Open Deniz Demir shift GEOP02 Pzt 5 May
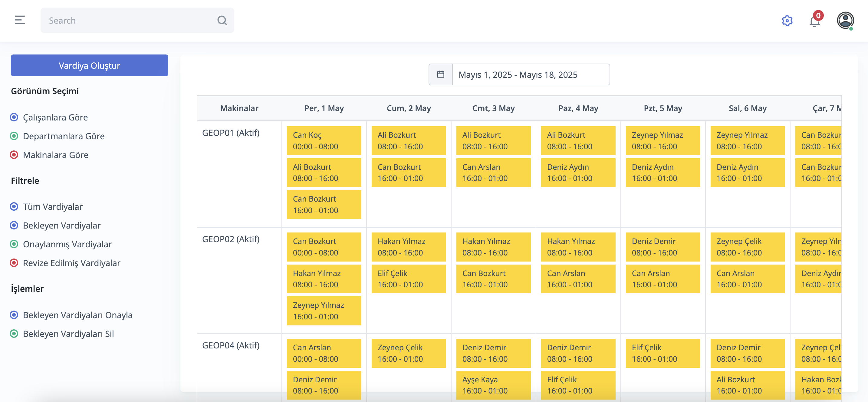The image size is (868, 402). 663,247
